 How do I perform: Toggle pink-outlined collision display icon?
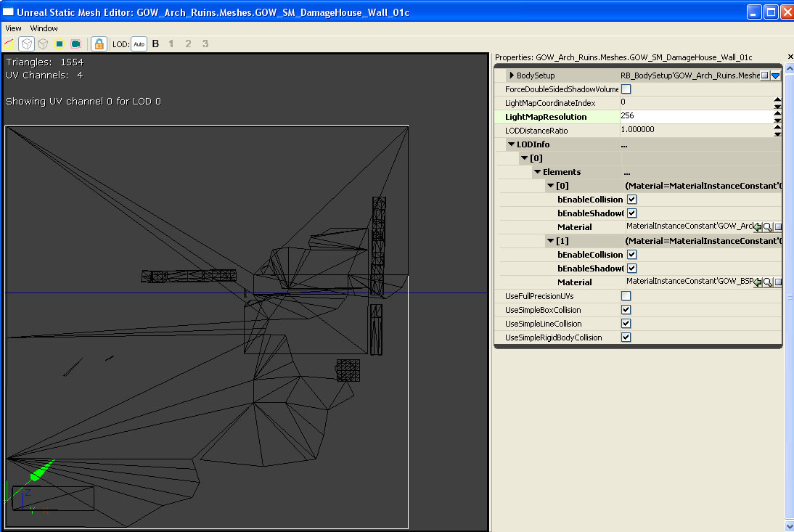click(x=76, y=44)
